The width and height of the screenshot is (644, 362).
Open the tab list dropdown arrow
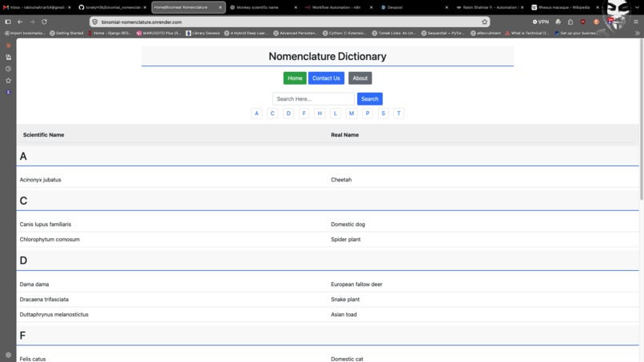pos(637,7)
